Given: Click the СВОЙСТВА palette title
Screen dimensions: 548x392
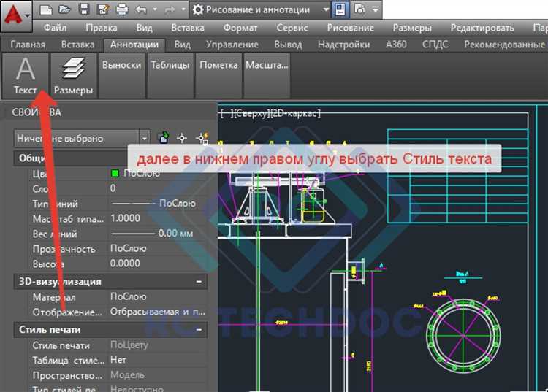Looking at the screenshot, I should point(37,112).
